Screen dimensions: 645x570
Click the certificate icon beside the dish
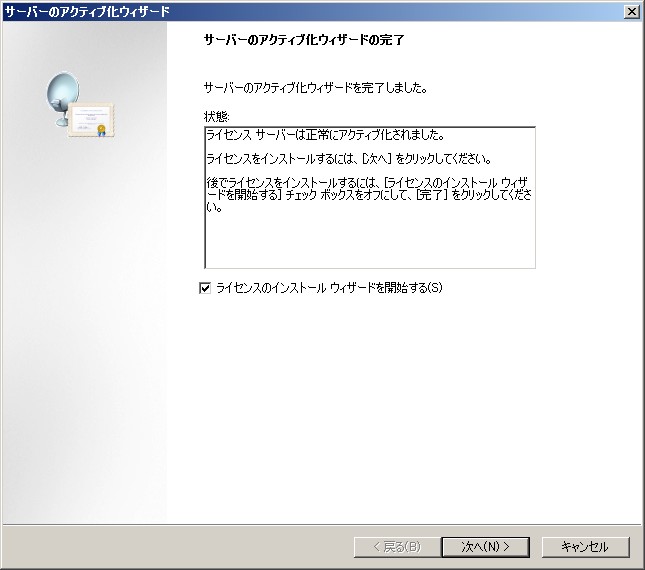(x=95, y=119)
